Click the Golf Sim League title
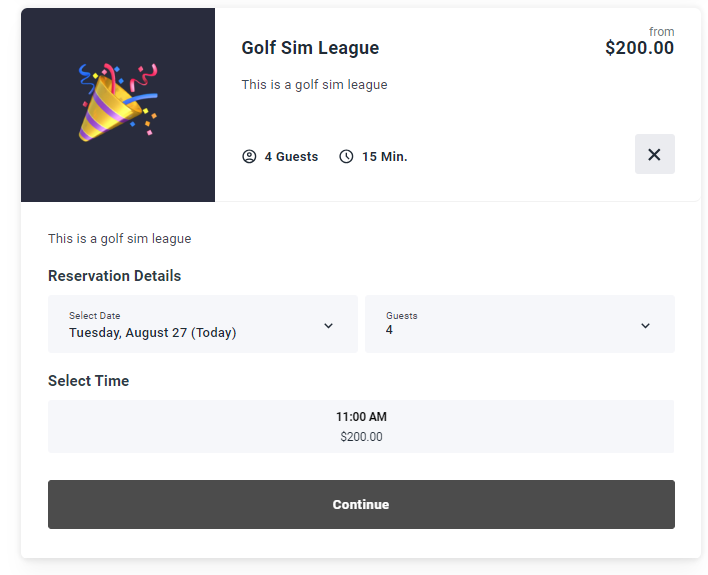The image size is (708, 575). click(x=310, y=48)
